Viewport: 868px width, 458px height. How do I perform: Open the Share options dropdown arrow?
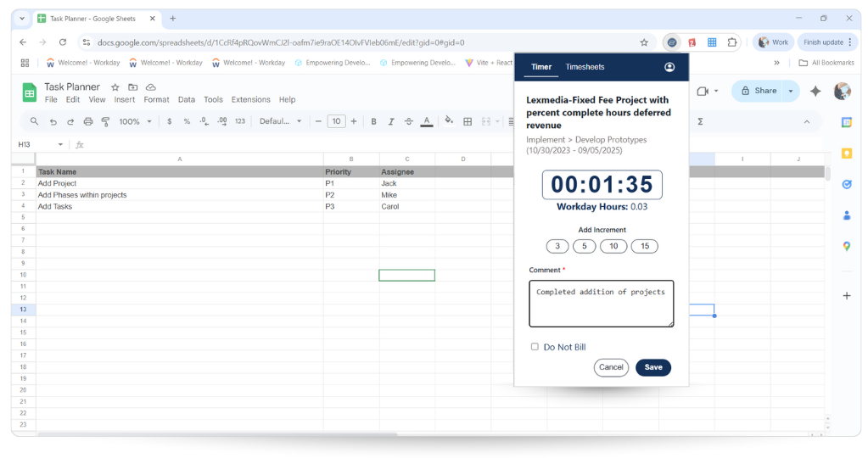click(791, 91)
